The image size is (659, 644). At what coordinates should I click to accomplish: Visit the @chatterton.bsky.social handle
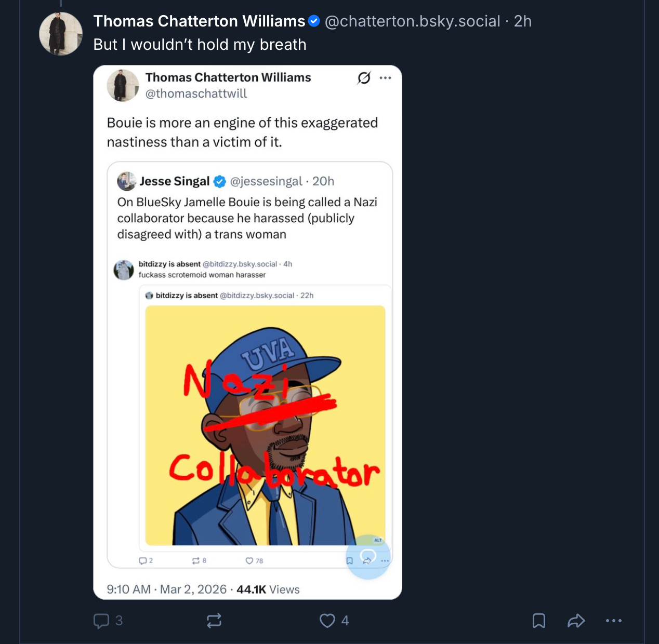pyautogui.click(x=412, y=21)
